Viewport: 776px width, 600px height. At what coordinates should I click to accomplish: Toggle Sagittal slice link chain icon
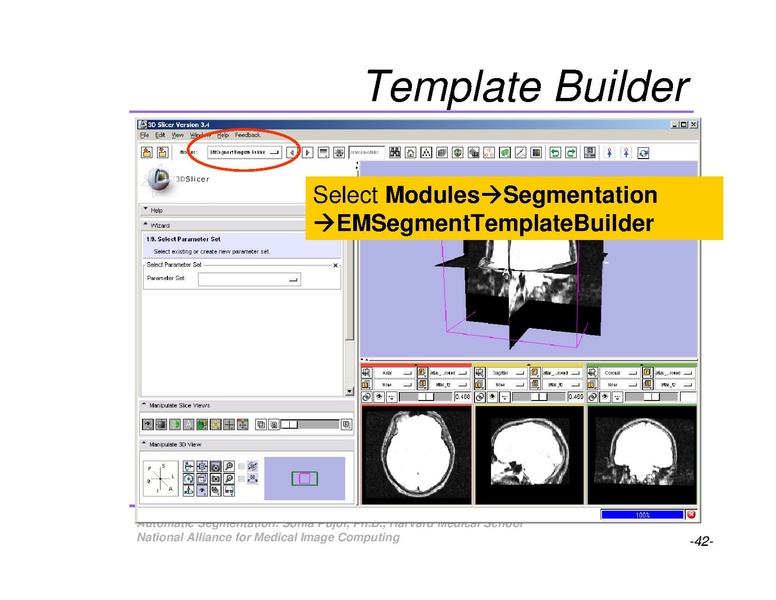click(480, 397)
